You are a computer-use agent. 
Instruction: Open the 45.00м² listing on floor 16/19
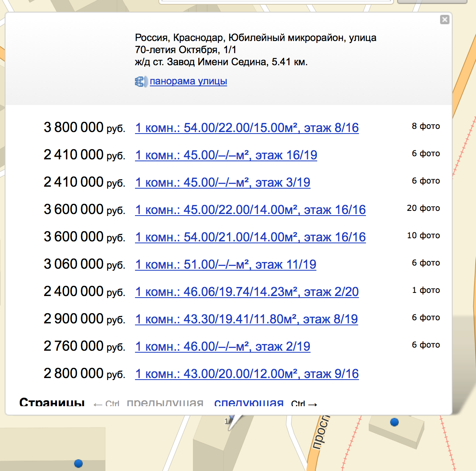(x=226, y=155)
